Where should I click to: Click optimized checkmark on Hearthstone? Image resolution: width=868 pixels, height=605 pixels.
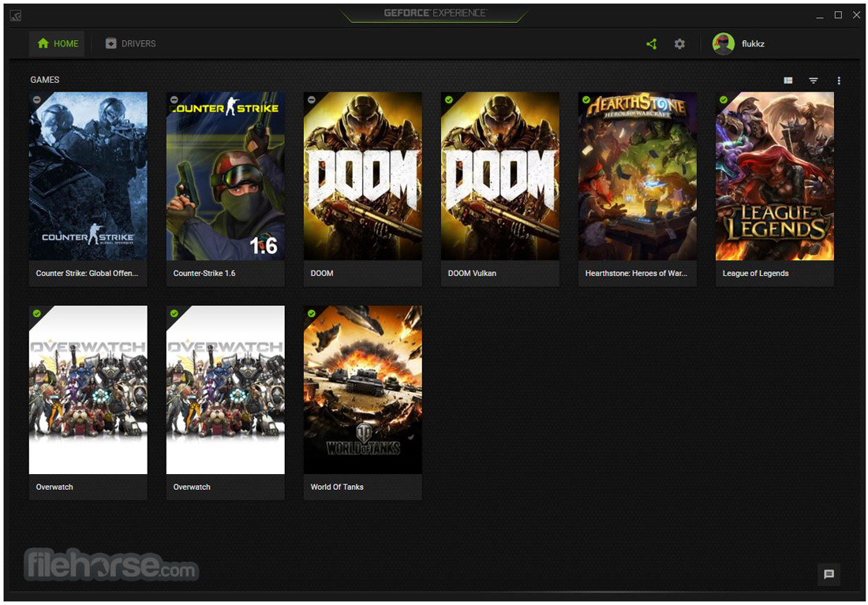[586, 99]
